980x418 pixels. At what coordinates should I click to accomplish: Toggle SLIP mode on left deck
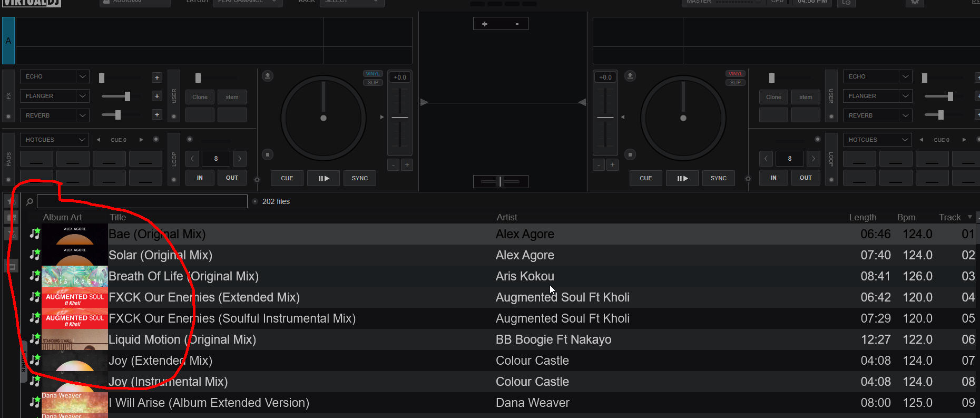[373, 83]
